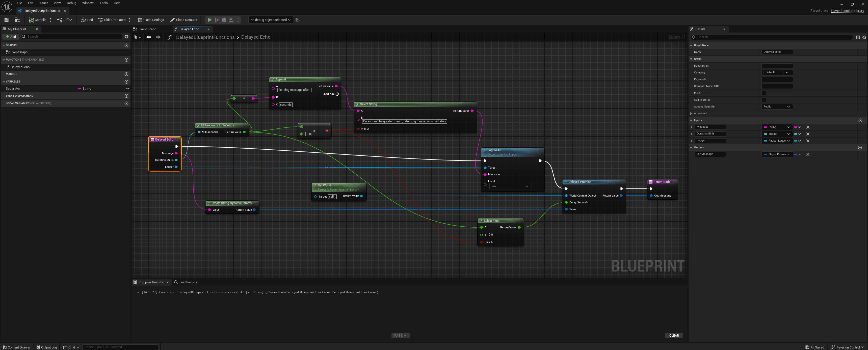Remove the Logger input parameter
Screen dimensions: 868x350
point(808,141)
